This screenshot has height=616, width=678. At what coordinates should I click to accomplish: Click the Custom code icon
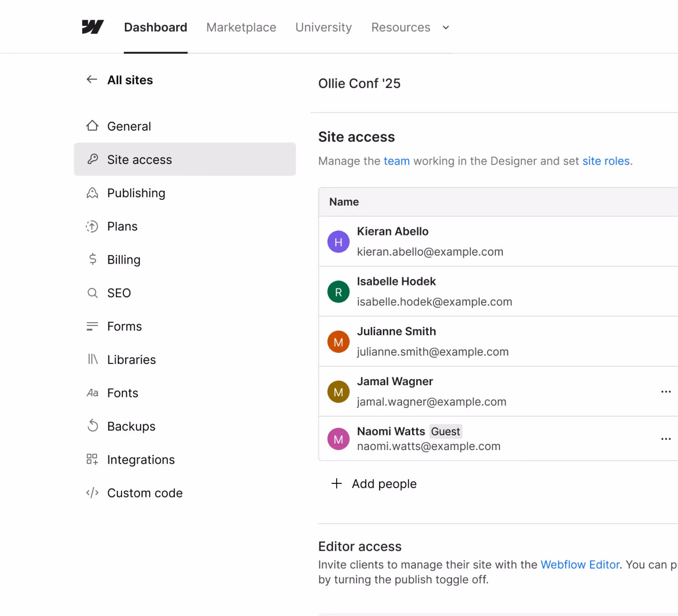(92, 492)
